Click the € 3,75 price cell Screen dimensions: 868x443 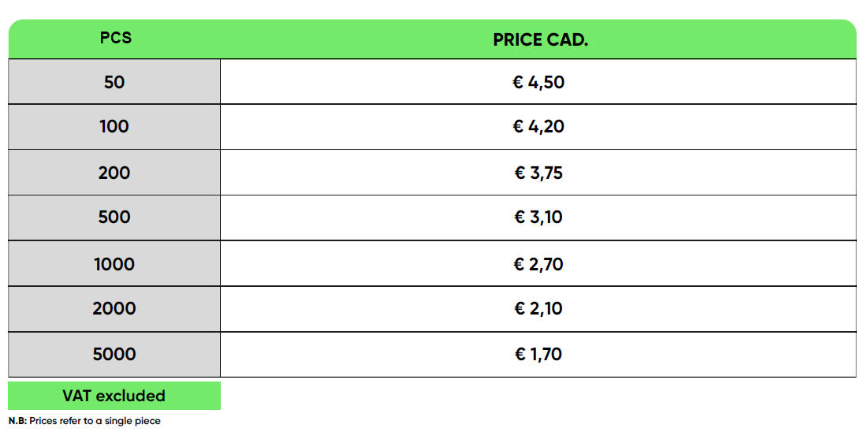point(538,173)
